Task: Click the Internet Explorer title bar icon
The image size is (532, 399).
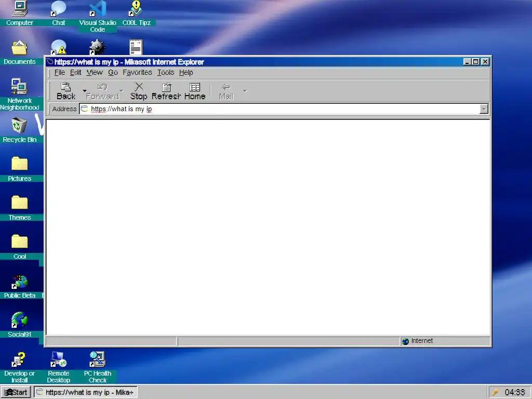Action: pos(50,62)
